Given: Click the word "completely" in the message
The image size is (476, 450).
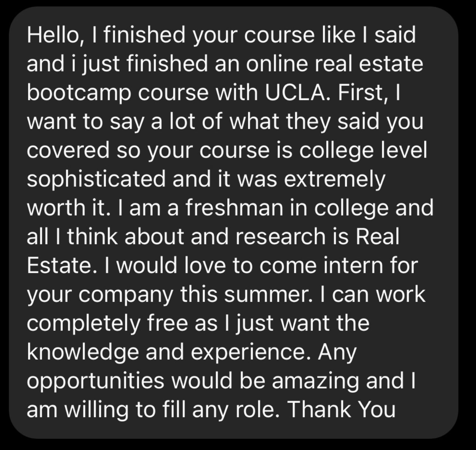Looking at the screenshot, I should [x=84, y=323].
